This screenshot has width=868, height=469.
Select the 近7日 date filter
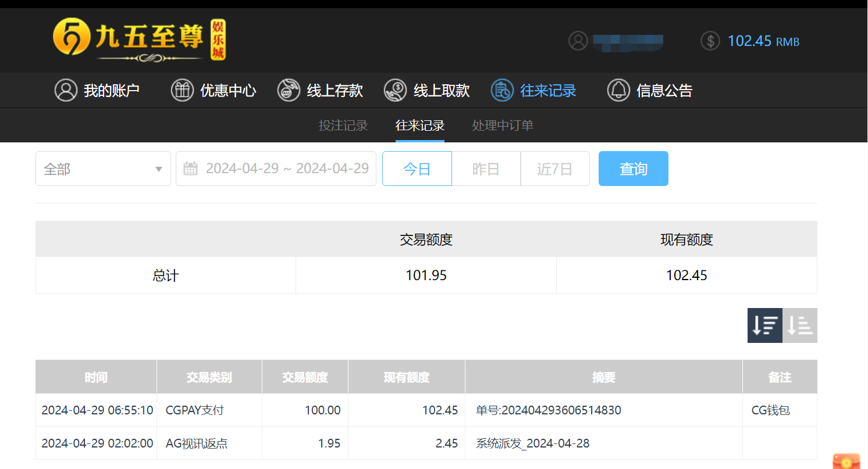(x=555, y=169)
